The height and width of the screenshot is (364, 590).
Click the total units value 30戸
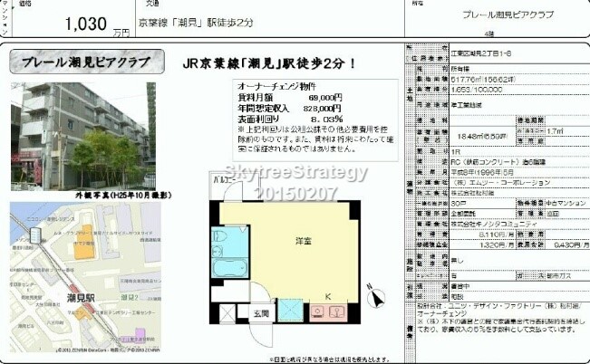[x=459, y=204]
